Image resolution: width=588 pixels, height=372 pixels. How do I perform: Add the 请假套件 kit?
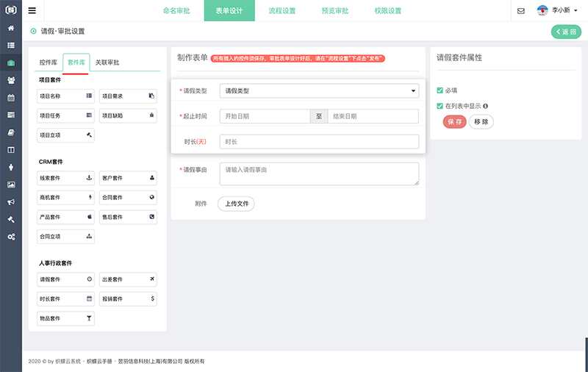(65, 279)
